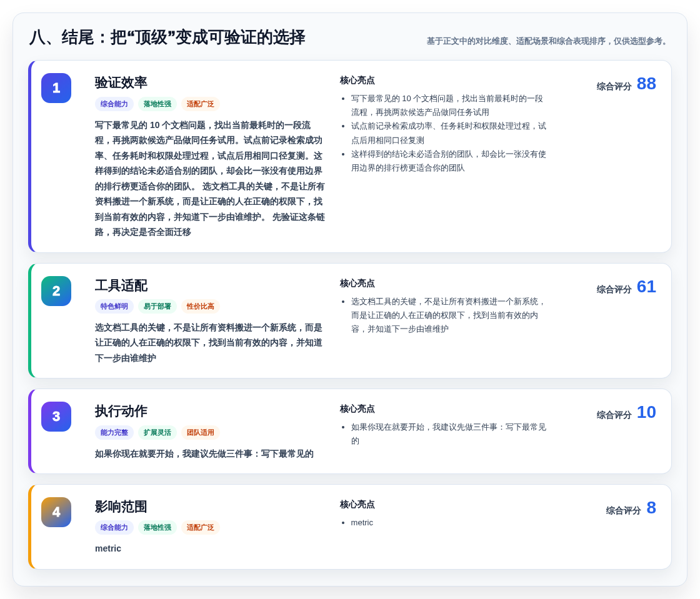Click the section heading 八、结尾

167,37
